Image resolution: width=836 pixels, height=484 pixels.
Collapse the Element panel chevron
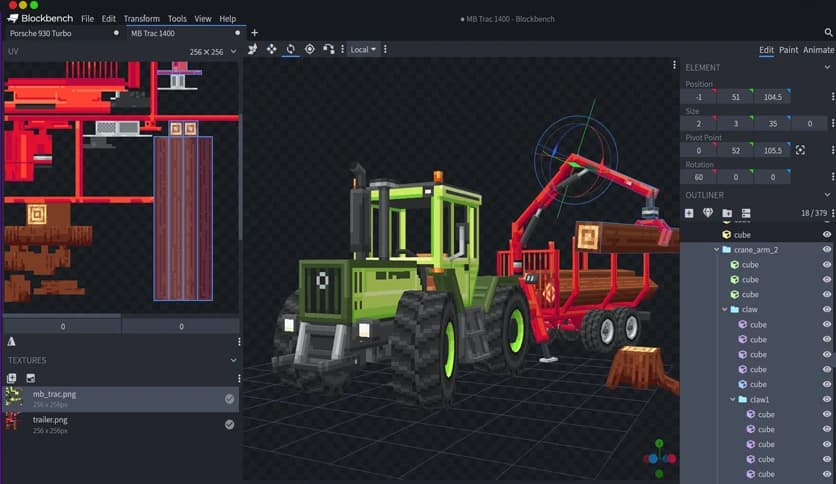[x=827, y=67]
